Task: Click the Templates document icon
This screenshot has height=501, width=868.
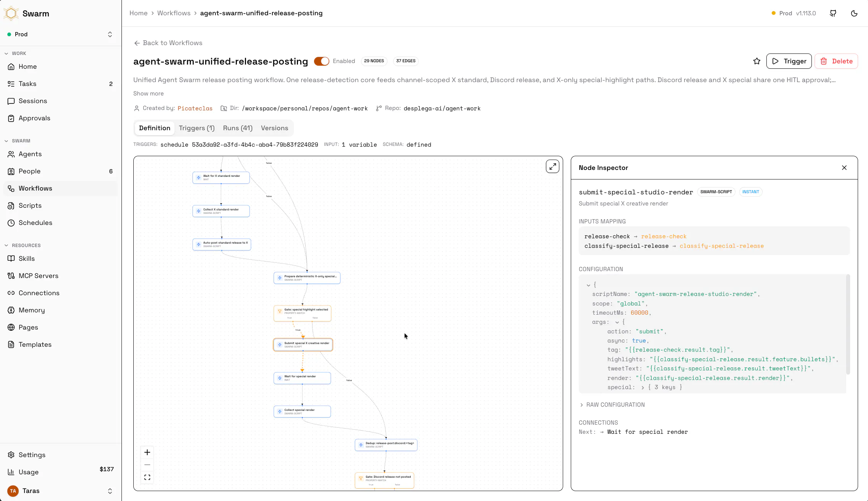Action: 11,344
